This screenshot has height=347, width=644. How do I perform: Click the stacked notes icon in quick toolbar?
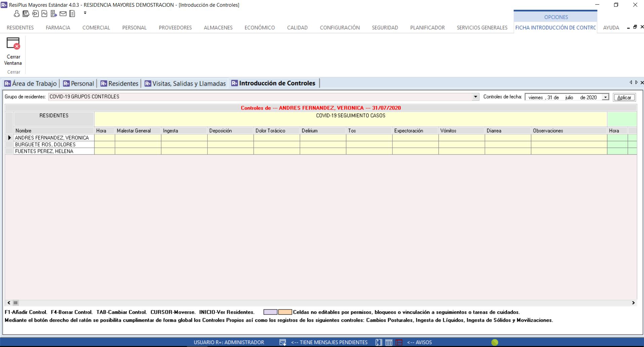click(26, 13)
